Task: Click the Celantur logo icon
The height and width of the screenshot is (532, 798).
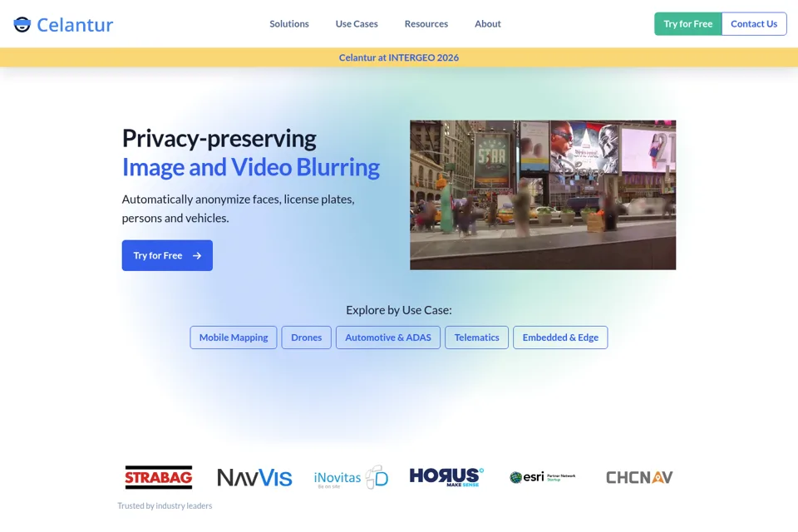Action: 22,24
